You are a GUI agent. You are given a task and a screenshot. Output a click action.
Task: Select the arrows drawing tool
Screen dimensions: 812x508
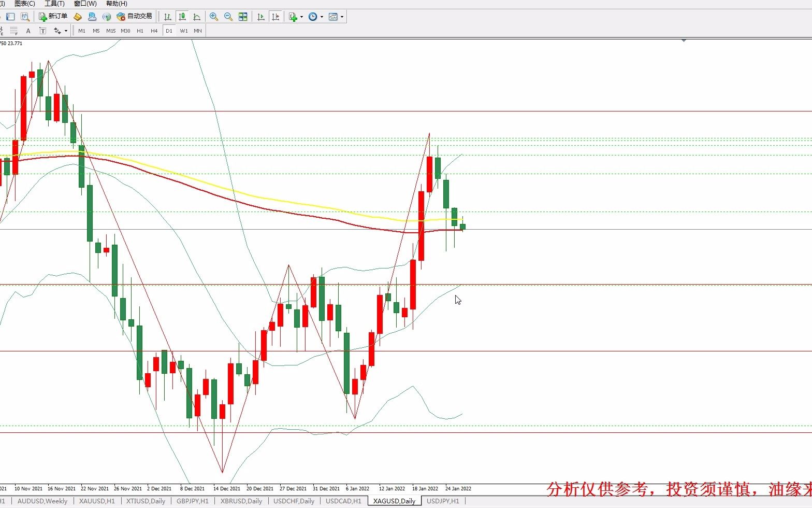57,31
